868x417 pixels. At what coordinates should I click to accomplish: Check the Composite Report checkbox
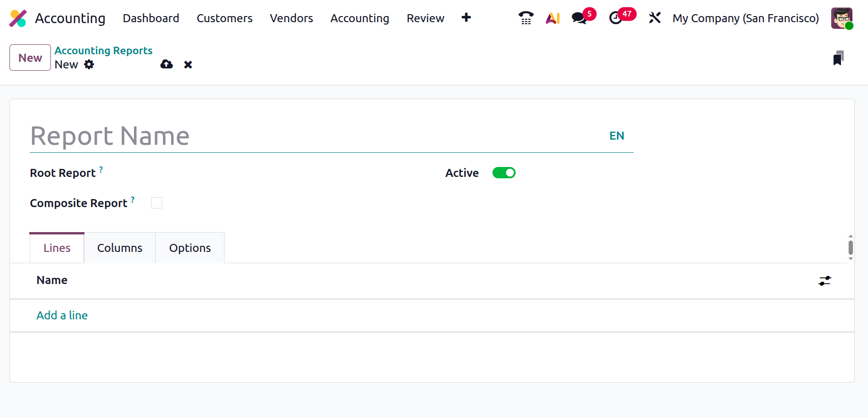157,203
